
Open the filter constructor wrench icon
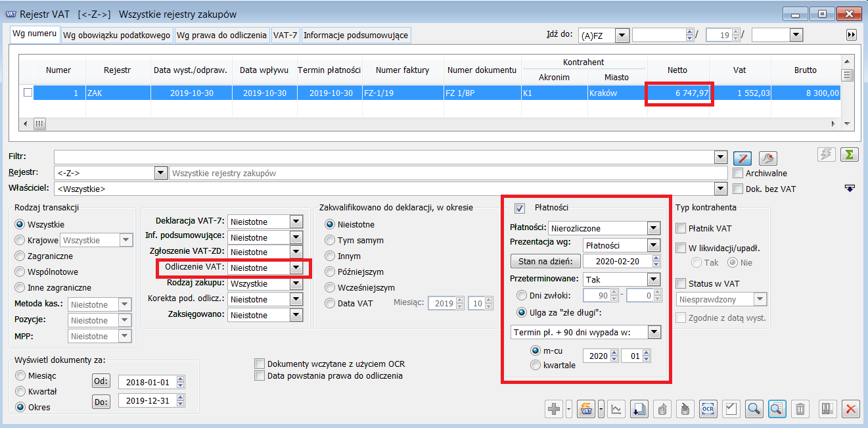pos(767,158)
